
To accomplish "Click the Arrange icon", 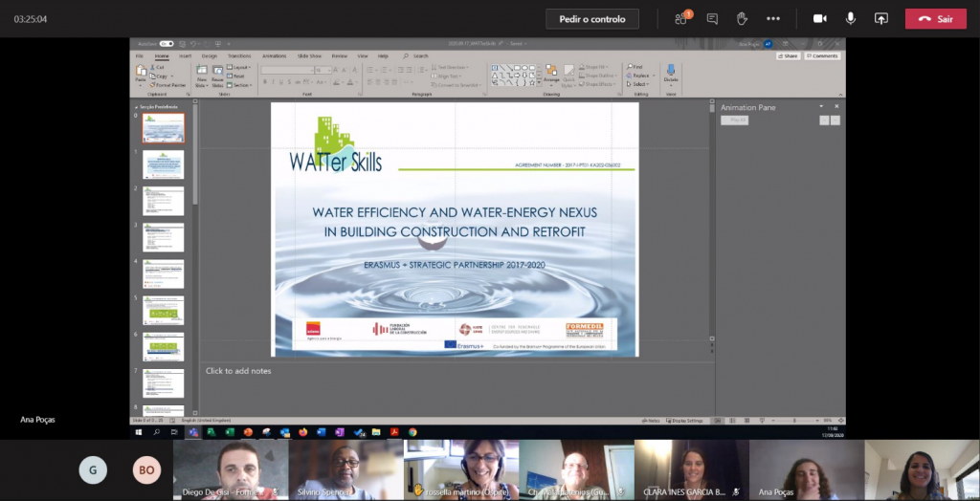I will pos(551,72).
